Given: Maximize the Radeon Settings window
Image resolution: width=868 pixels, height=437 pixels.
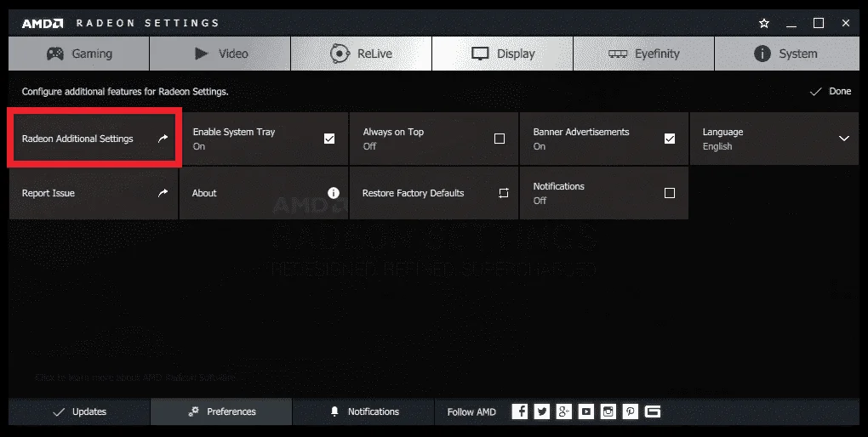Looking at the screenshot, I should (819, 23).
